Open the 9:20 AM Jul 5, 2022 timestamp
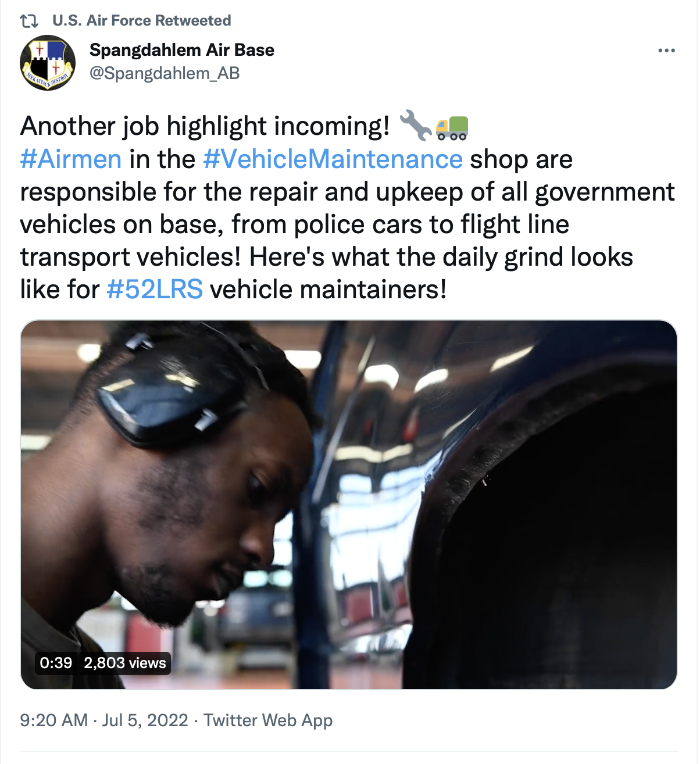Screen dimensions: 700x764 click(104, 720)
